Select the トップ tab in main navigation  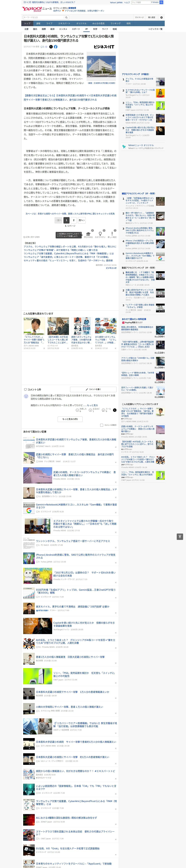pos(27,24)
